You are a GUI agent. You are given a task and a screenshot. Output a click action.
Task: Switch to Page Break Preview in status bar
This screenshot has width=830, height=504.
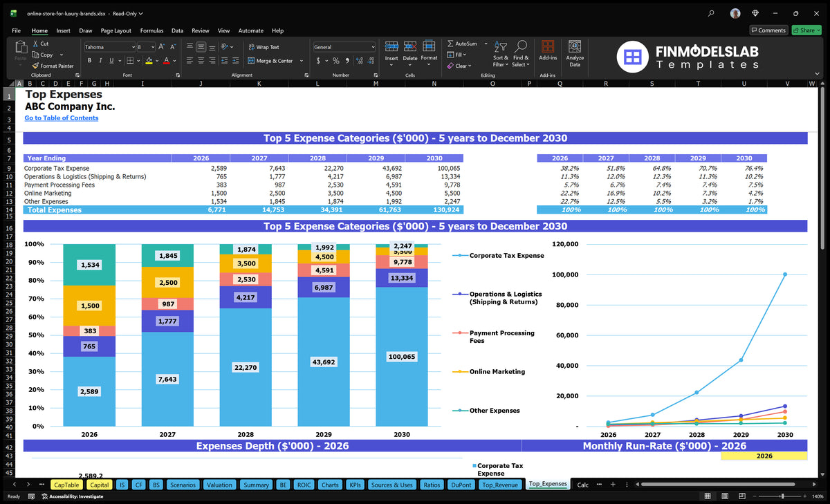(x=742, y=496)
